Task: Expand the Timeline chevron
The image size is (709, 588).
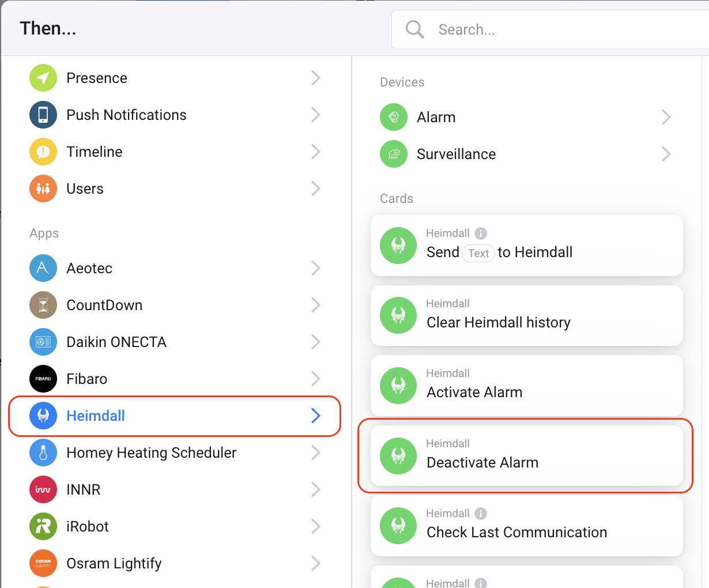Action: 315,152
